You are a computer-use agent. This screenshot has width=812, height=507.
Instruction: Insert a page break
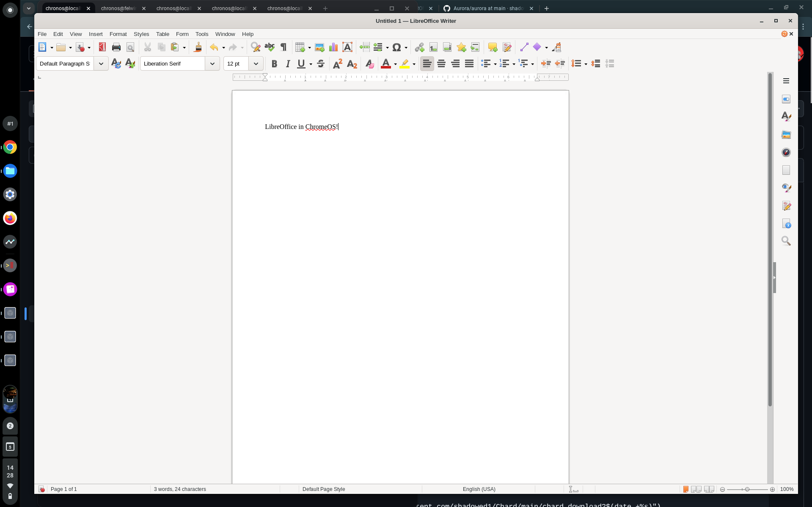[x=364, y=47]
